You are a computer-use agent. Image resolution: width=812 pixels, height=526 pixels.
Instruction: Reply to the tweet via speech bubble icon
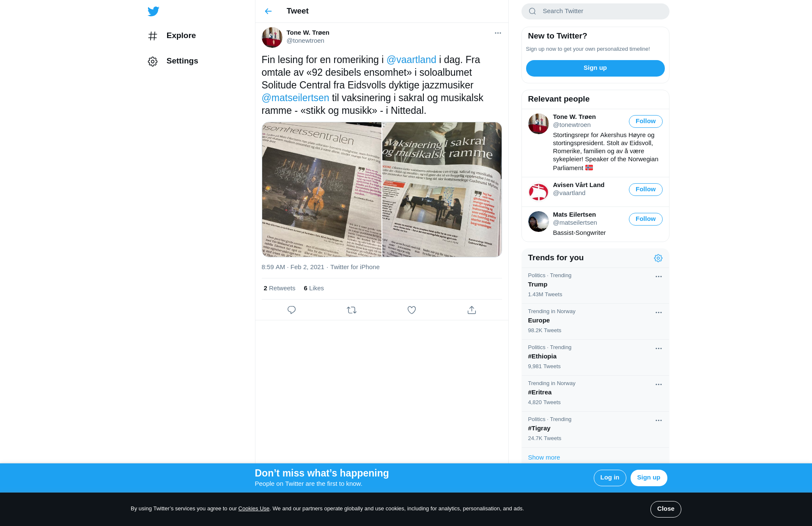pos(291,310)
